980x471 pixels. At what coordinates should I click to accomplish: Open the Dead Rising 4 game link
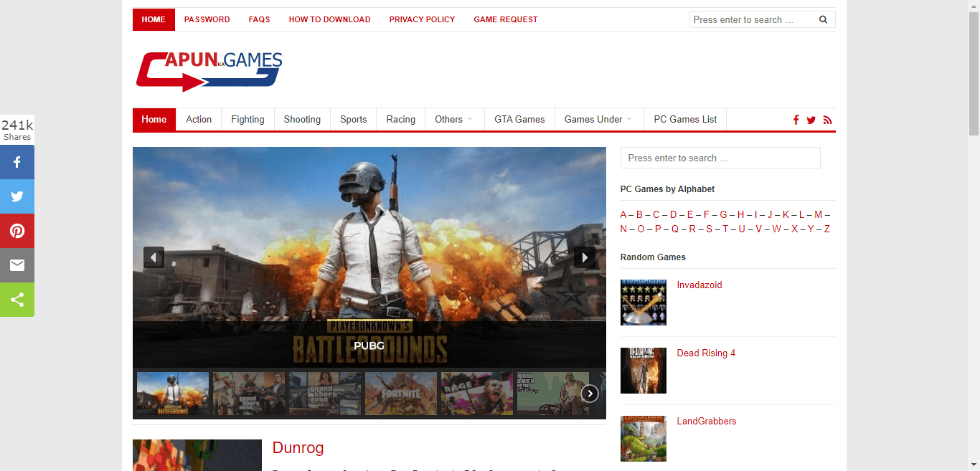click(x=706, y=353)
